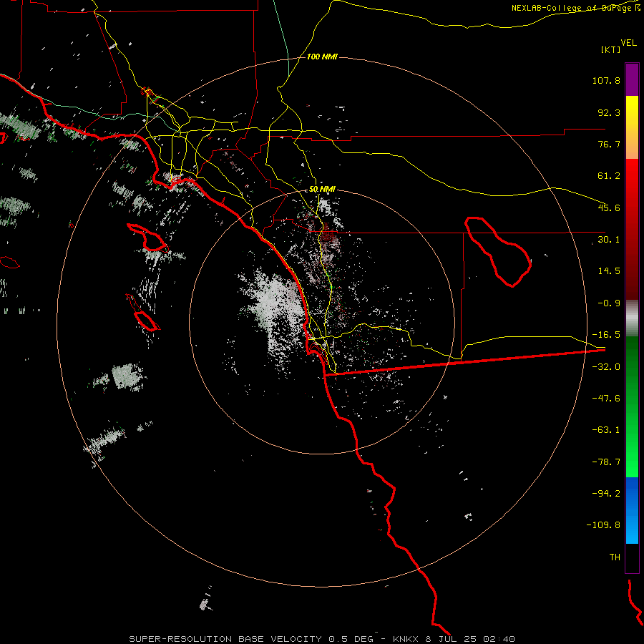
Task: Select the 14.5 legend value
Action: click(x=609, y=270)
